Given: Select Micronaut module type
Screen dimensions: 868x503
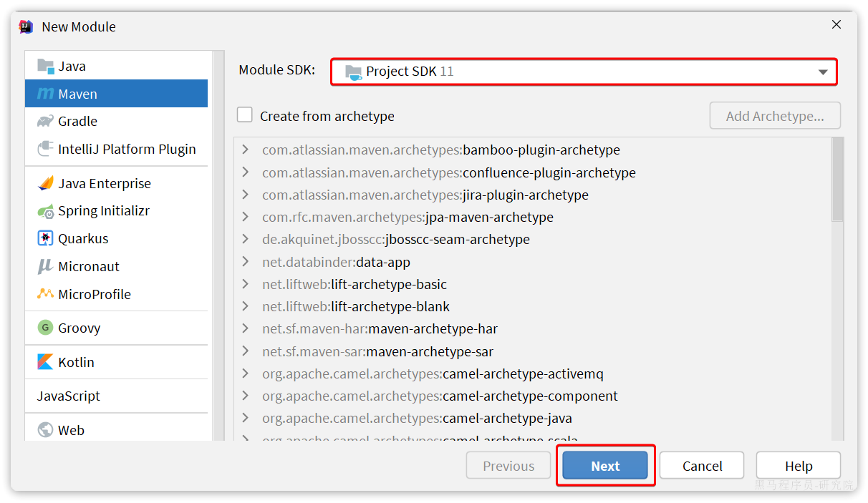Looking at the screenshot, I should coord(117,266).
